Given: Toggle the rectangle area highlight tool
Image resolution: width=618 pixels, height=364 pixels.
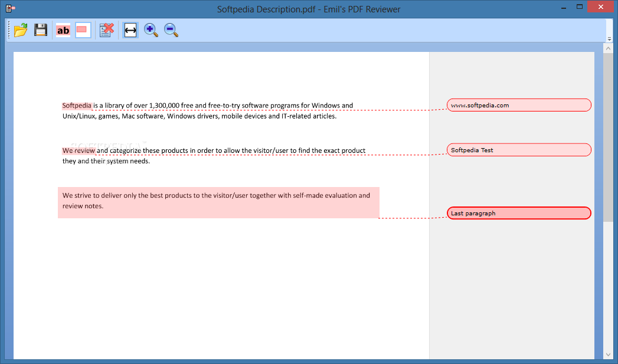Looking at the screenshot, I should pos(83,30).
